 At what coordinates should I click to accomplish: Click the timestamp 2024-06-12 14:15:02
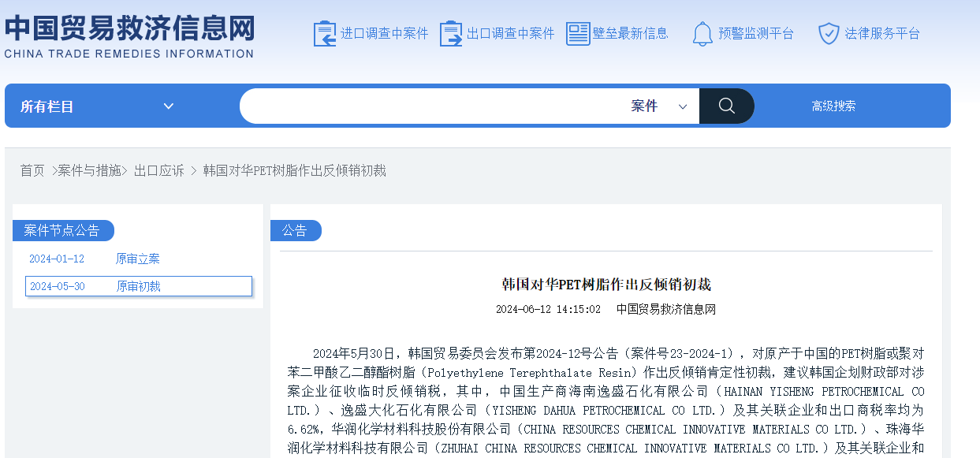[548, 310]
